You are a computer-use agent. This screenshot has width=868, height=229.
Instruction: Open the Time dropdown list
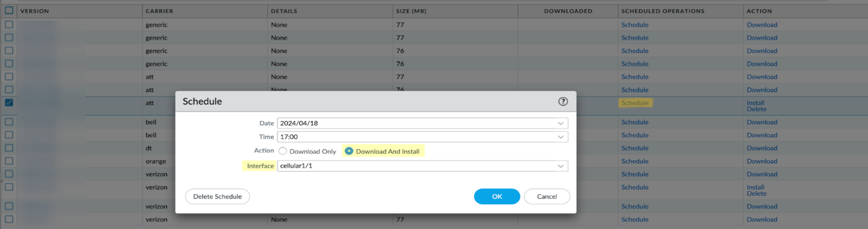[x=560, y=137]
